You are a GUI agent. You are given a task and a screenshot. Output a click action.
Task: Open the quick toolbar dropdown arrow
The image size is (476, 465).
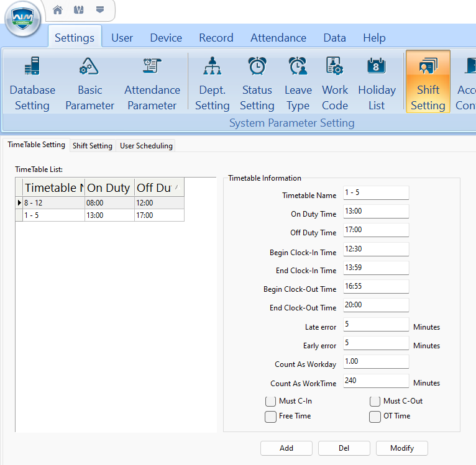100,10
